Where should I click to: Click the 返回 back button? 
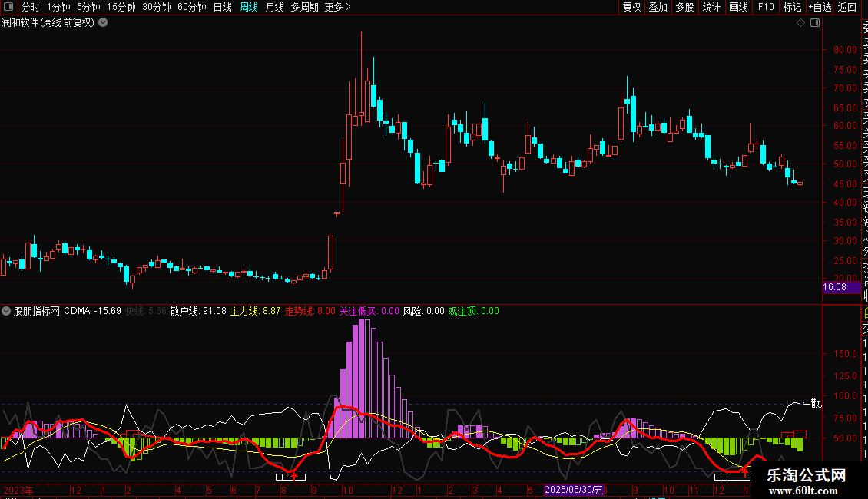[x=847, y=7]
